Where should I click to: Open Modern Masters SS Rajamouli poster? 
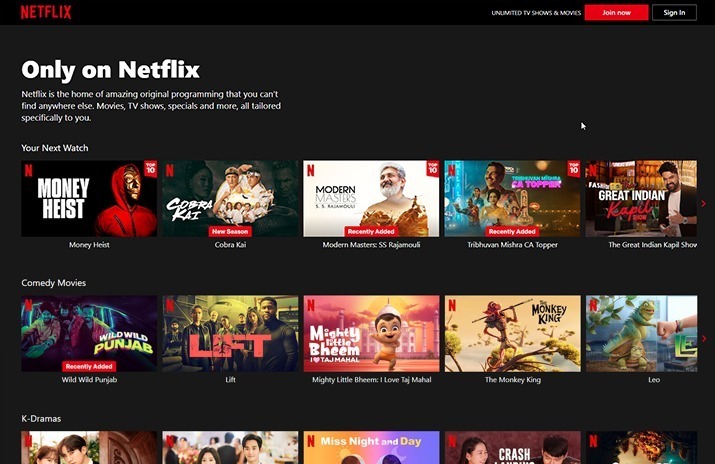371,198
